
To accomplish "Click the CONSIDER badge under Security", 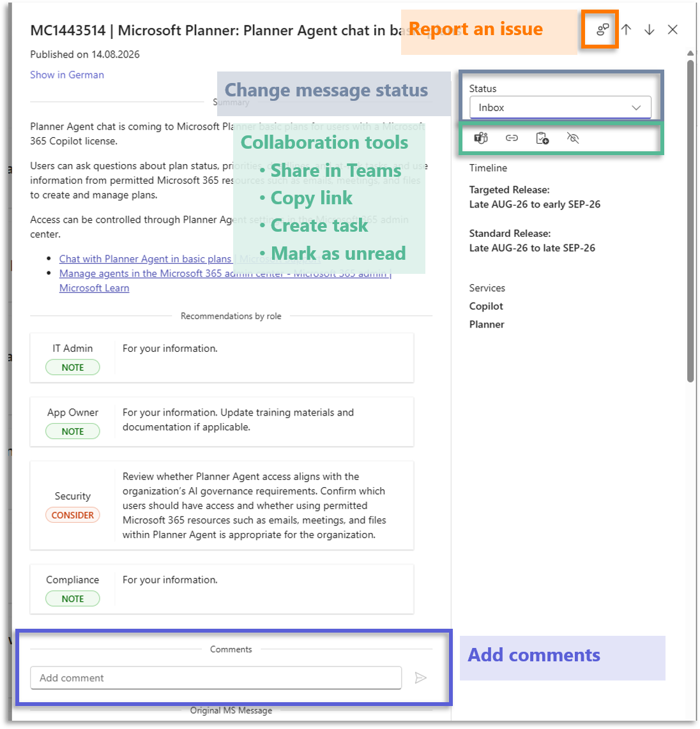I will tap(73, 515).
